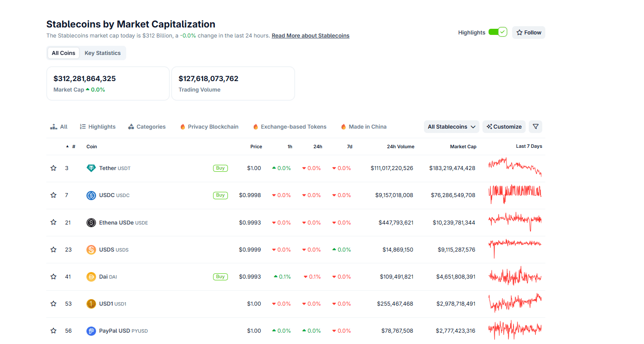Turn off the Highlights toggle
644x344 pixels.
pos(497,32)
